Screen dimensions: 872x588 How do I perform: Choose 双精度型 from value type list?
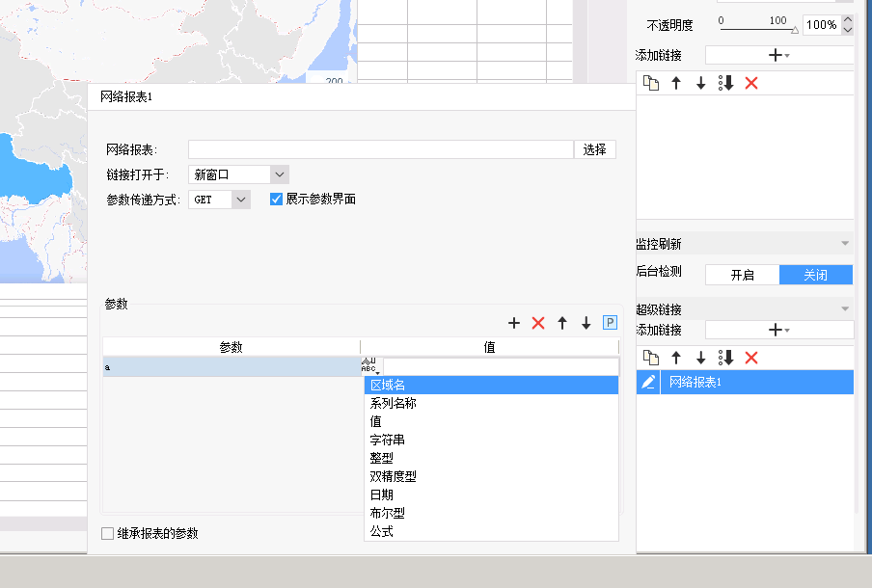(x=491, y=477)
